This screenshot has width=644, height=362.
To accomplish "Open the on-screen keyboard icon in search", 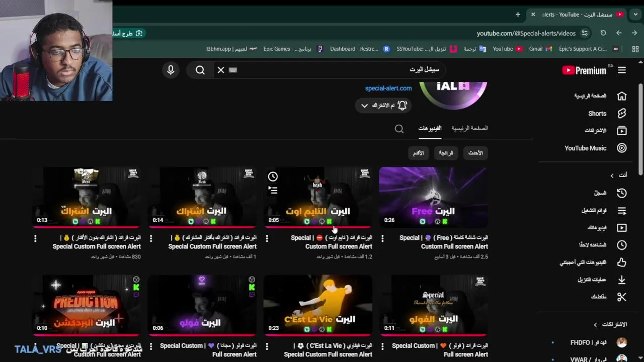I will tap(232, 70).
